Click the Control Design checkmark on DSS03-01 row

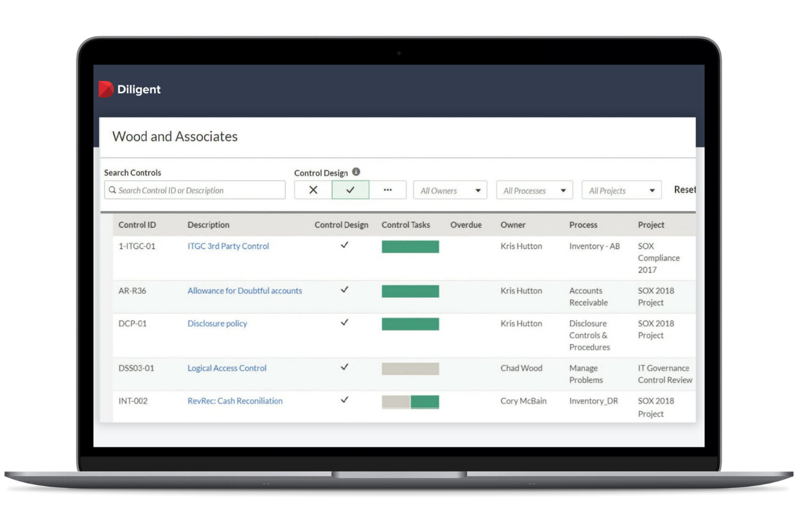click(344, 367)
